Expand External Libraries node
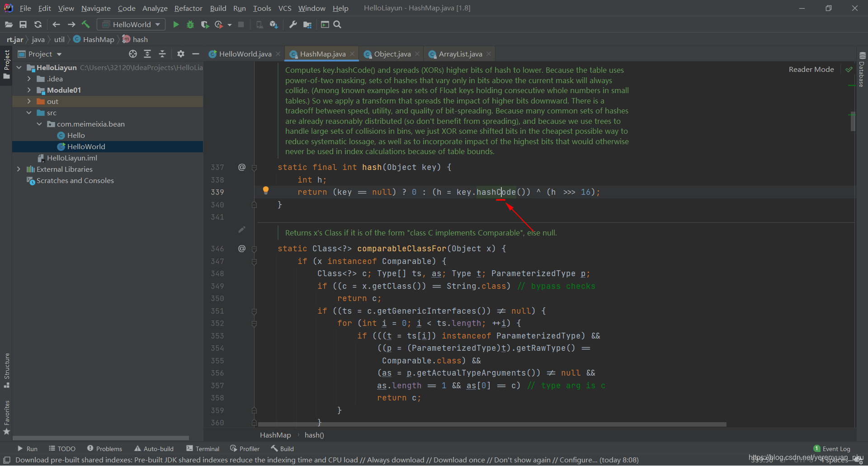 (19, 169)
